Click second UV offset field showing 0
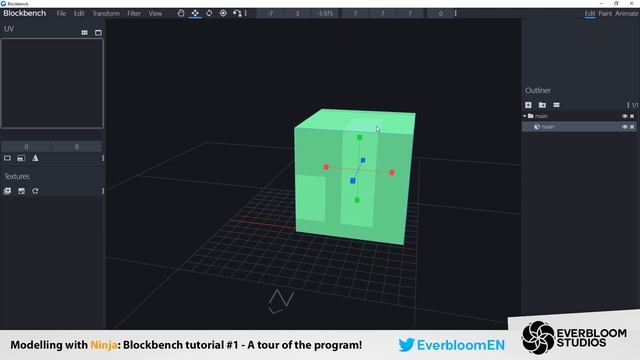The image size is (640, 360). [x=76, y=147]
